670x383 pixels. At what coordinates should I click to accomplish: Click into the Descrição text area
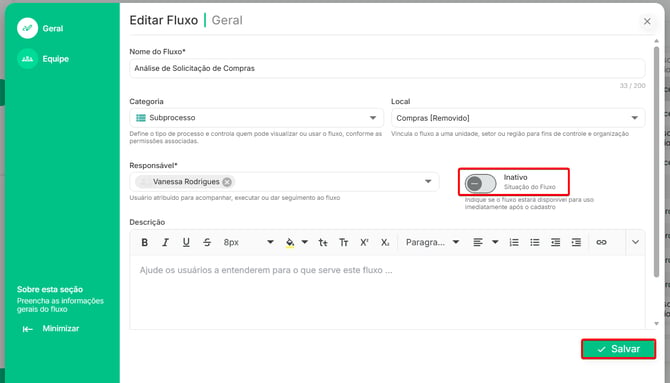tap(387, 292)
